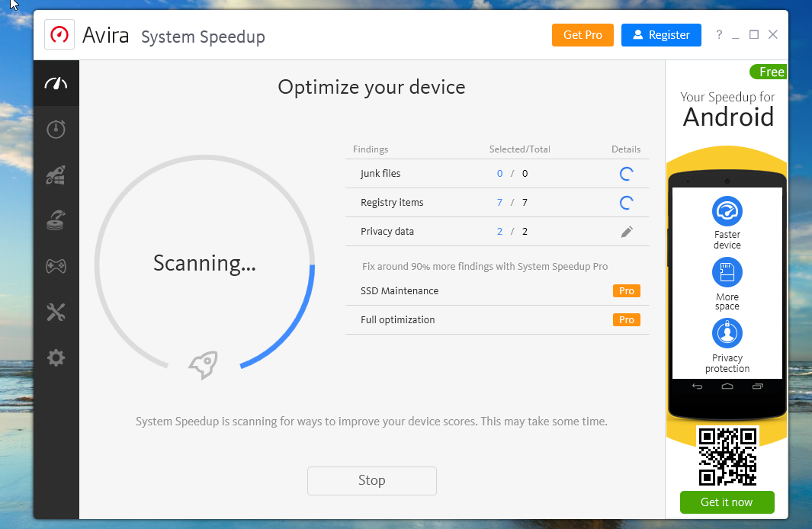Click the Details column header
Image resolution: width=812 pixels, height=529 pixels.
(x=625, y=149)
